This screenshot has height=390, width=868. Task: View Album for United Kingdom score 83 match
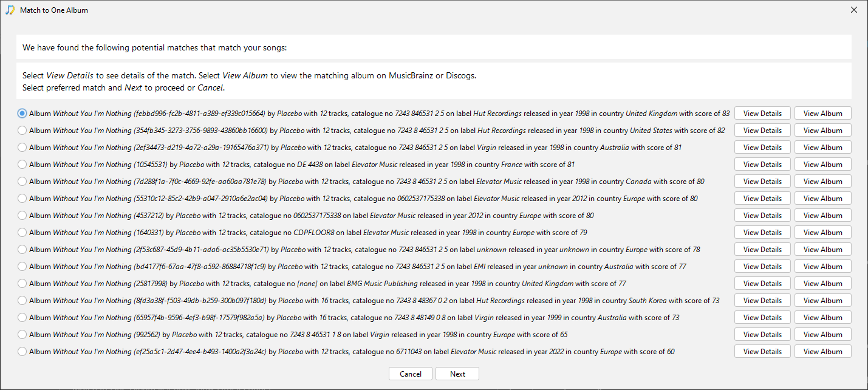coord(823,114)
